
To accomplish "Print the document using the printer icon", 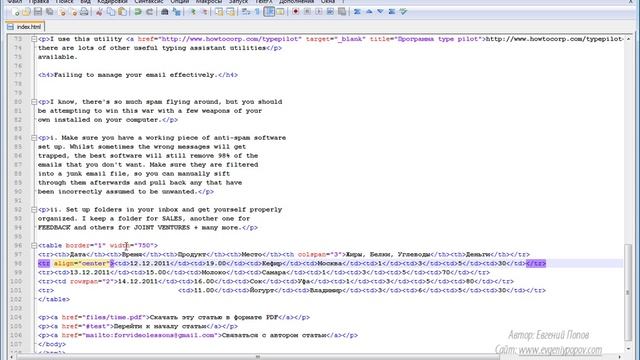I will pos(84,12).
